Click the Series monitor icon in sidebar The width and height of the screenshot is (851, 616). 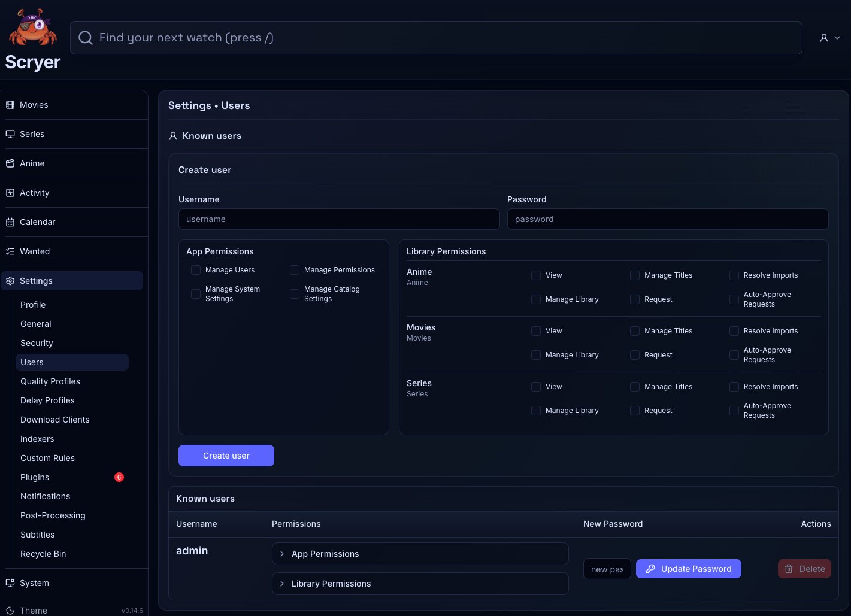coord(10,134)
